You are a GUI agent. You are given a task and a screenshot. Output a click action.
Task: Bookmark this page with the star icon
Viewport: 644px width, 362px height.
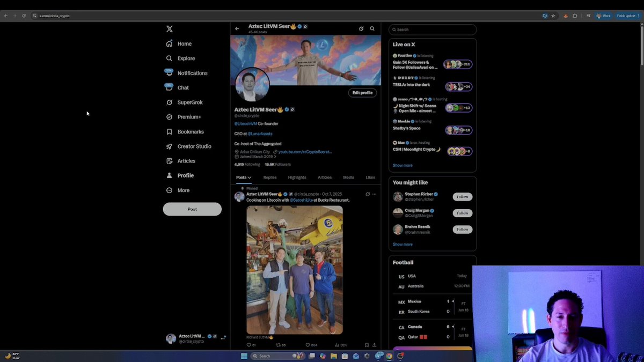pyautogui.click(x=553, y=16)
